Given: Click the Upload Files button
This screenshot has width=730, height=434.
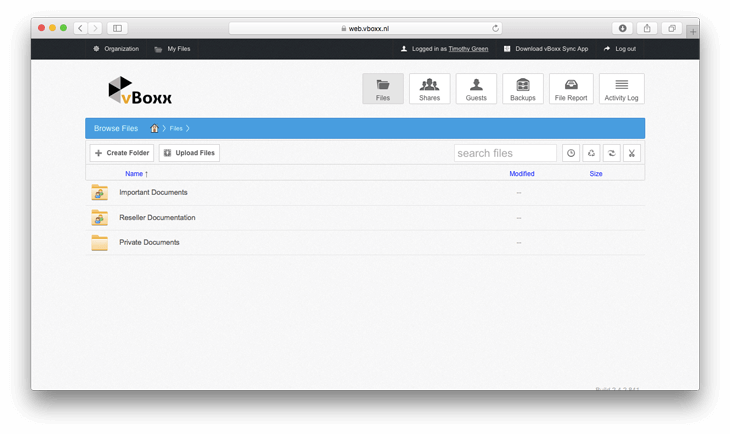Looking at the screenshot, I should point(189,153).
